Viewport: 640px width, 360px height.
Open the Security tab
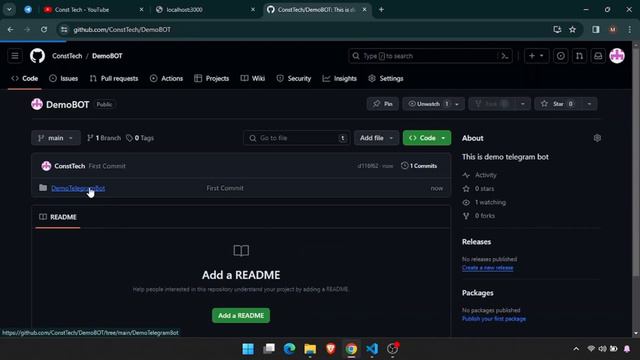[x=293, y=78]
